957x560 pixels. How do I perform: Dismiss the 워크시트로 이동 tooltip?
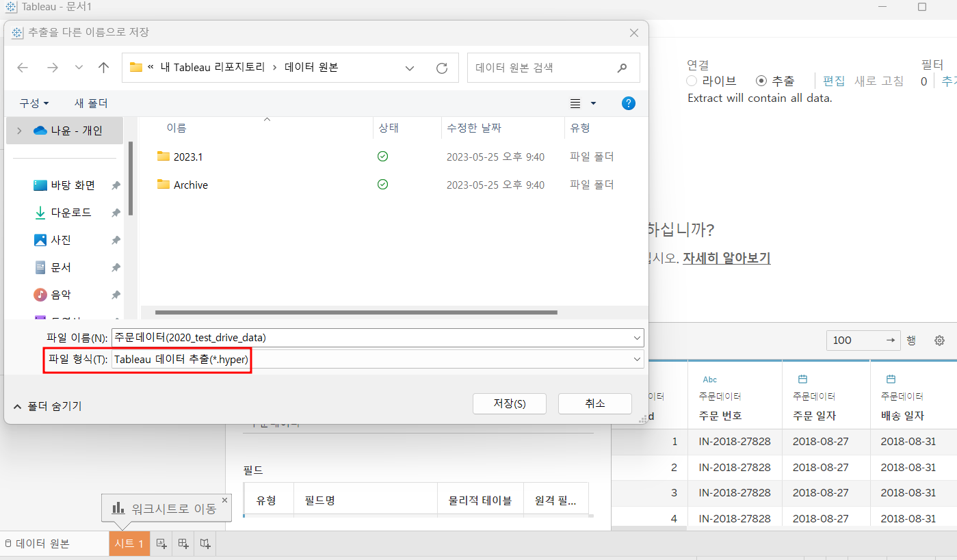click(x=224, y=500)
